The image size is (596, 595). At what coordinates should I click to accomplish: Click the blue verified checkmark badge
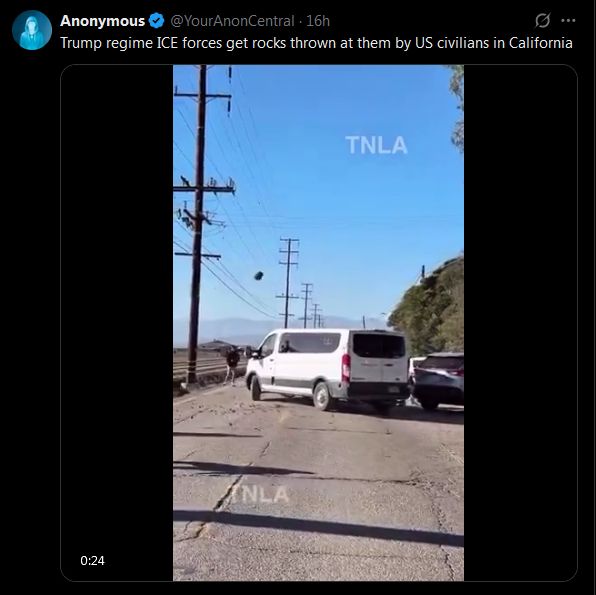(x=156, y=21)
